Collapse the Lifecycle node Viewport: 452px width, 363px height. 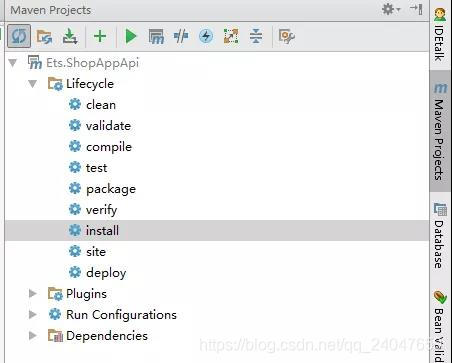(33, 84)
